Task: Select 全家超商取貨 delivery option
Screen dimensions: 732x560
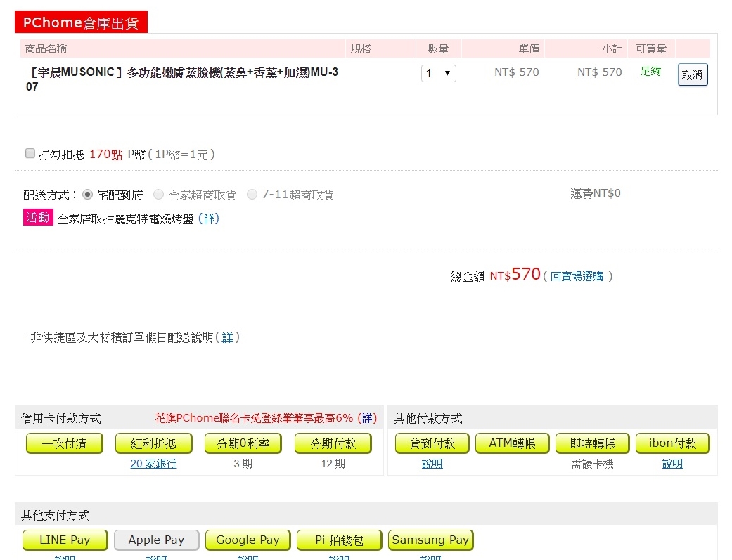Action: pos(159,195)
